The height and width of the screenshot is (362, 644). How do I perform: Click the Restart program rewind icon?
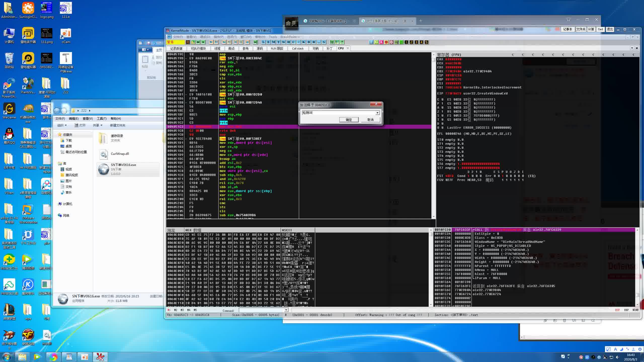pos(198,42)
